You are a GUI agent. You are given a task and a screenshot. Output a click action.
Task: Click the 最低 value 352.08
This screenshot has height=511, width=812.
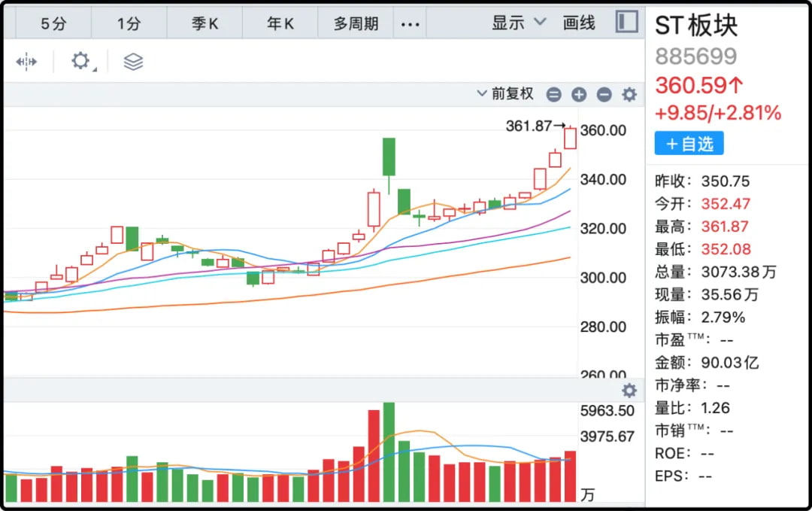[x=726, y=249]
